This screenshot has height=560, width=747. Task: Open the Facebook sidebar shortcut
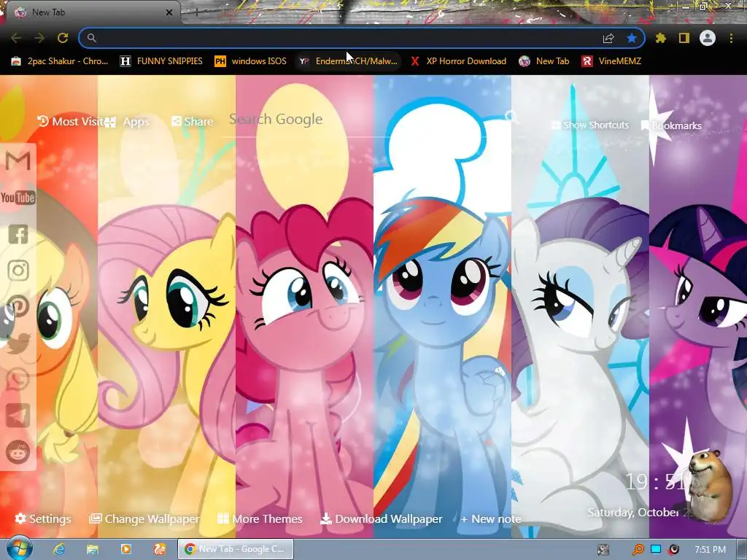18,234
